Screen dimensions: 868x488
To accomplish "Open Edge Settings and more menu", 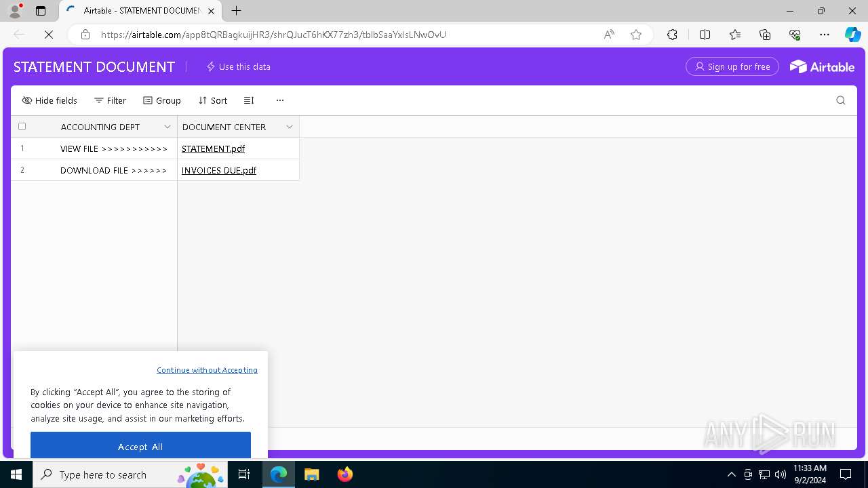I will coord(825,35).
